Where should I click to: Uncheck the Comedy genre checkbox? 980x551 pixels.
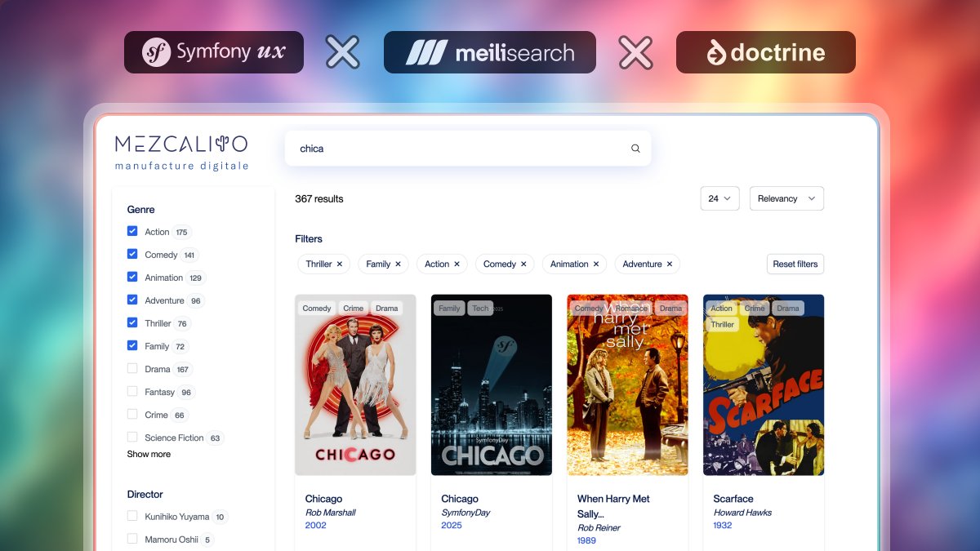(x=132, y=254)
